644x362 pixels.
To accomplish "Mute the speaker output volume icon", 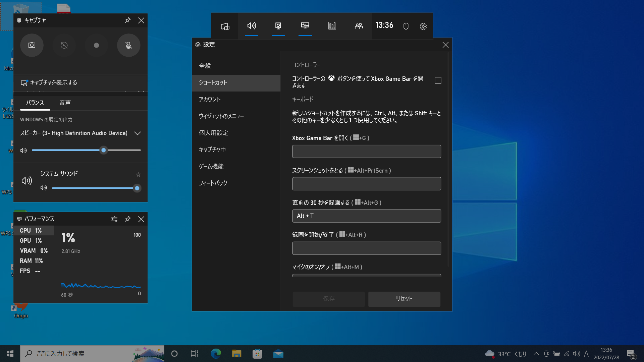I will [x=23, y=150].
